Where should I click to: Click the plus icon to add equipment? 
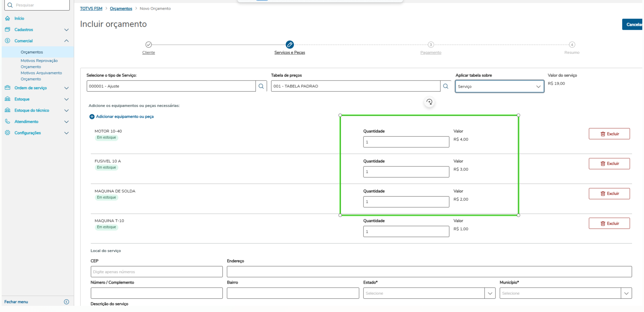[x=92, y=117]
